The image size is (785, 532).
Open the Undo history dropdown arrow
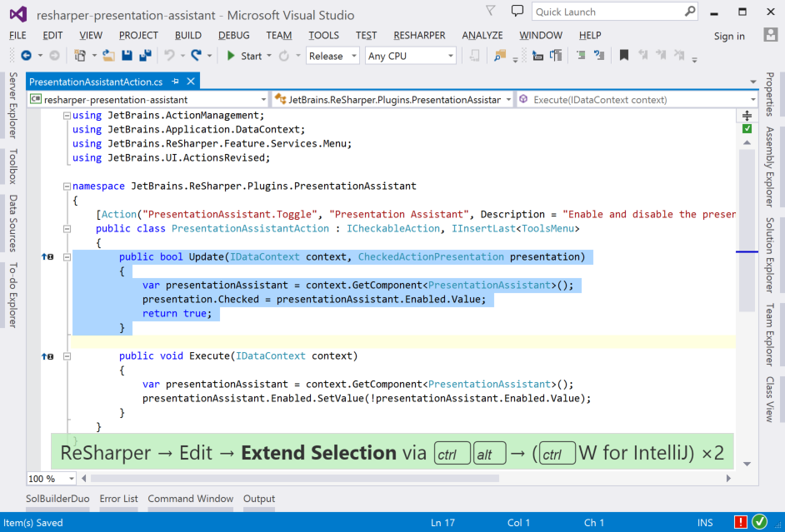tap(182, 56)
